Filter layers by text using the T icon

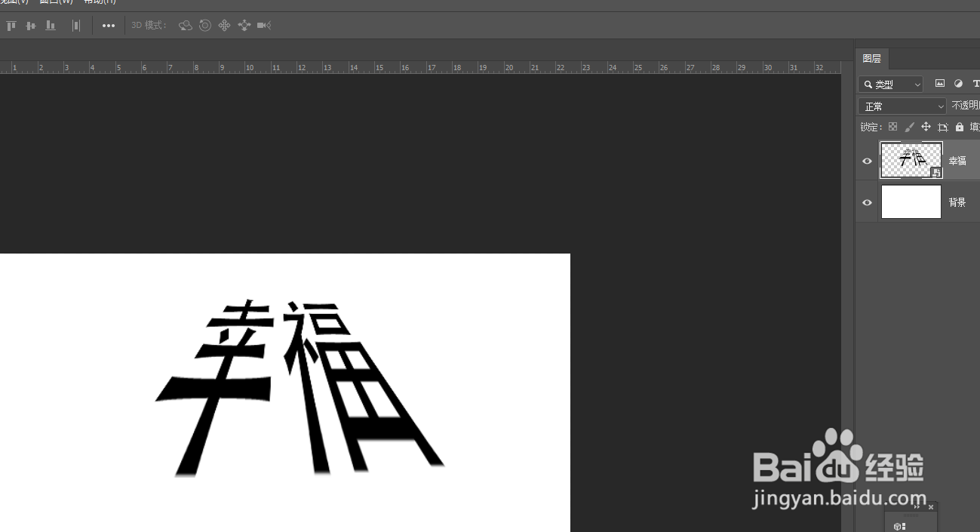(x=976, y=84)
